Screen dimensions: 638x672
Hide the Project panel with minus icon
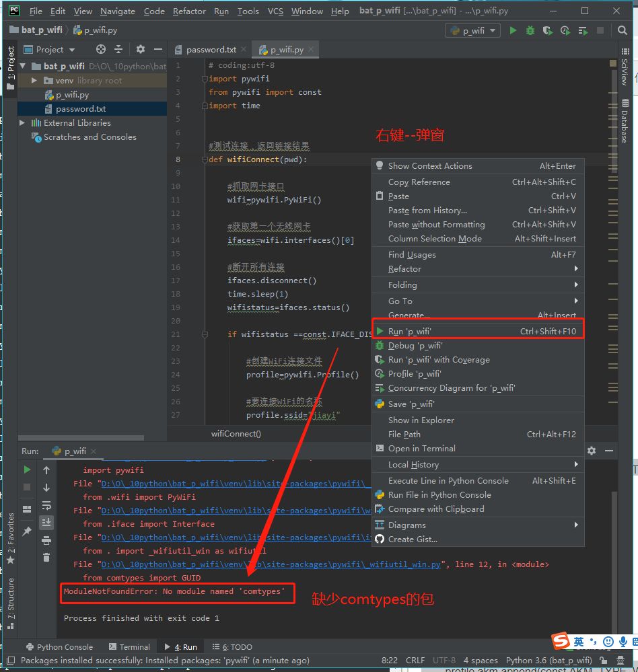(x=157, y=49)
